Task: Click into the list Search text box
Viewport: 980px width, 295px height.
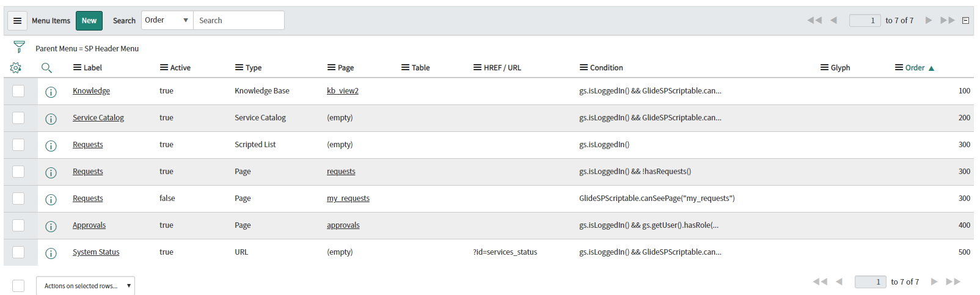Action: [239, 20]
